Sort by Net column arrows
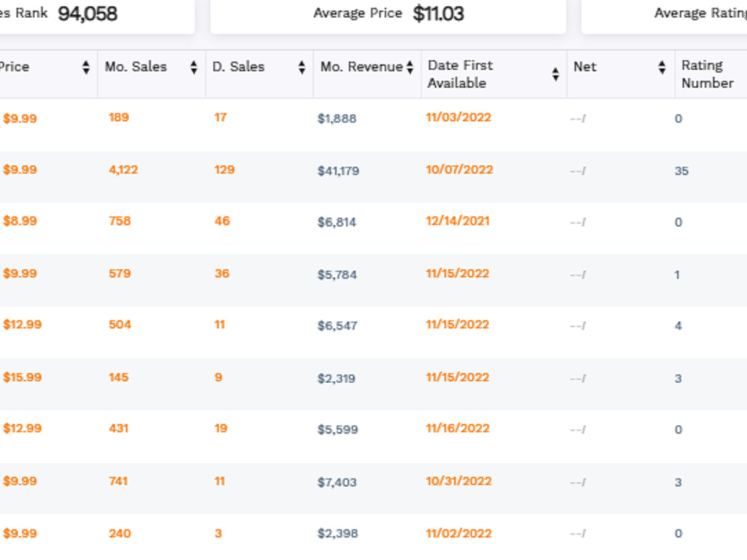This screenshot has width=747, height=560. click(662, 67)
